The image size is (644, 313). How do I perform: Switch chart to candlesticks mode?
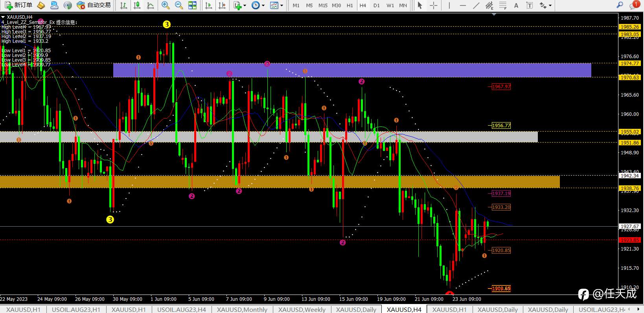(x=137, y=5)
